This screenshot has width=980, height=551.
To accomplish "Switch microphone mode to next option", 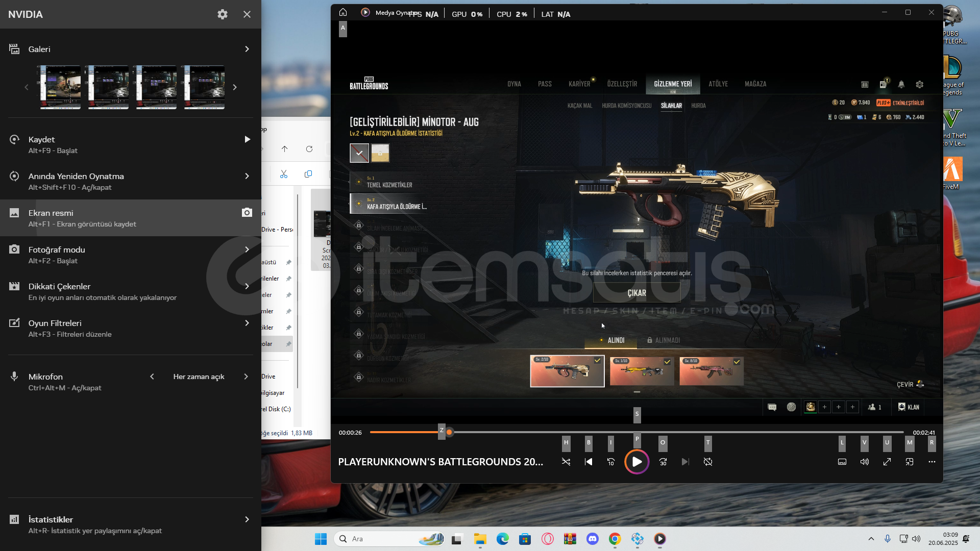I will pos(246,377).
